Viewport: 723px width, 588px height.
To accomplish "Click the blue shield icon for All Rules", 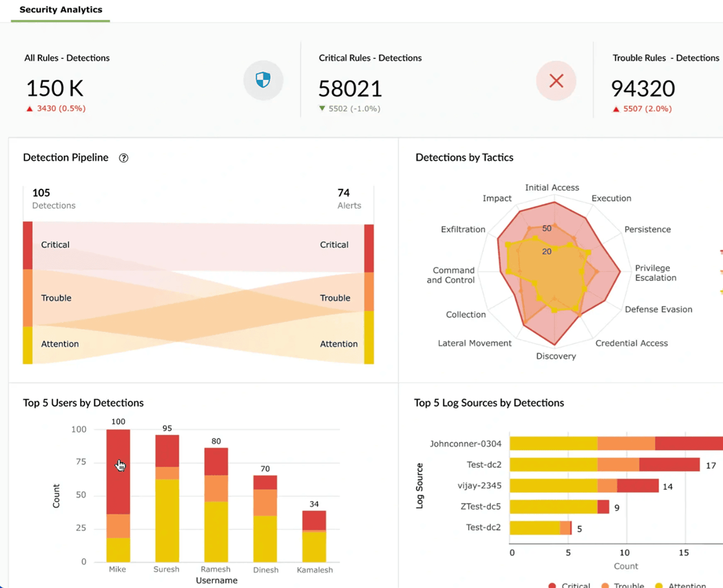I will [x=263, y=80].
